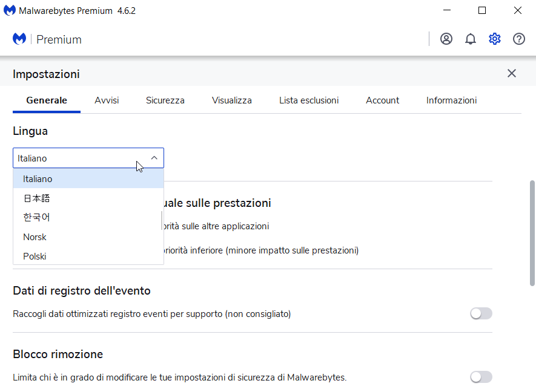Go to the Lista esclusioni tab
This screenshot has width=536, height=392.
point(309,100)
